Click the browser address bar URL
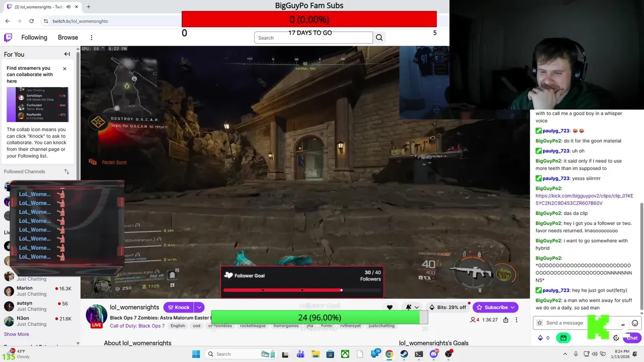This screenshot has height=362, width=644. tap(80, 21)
